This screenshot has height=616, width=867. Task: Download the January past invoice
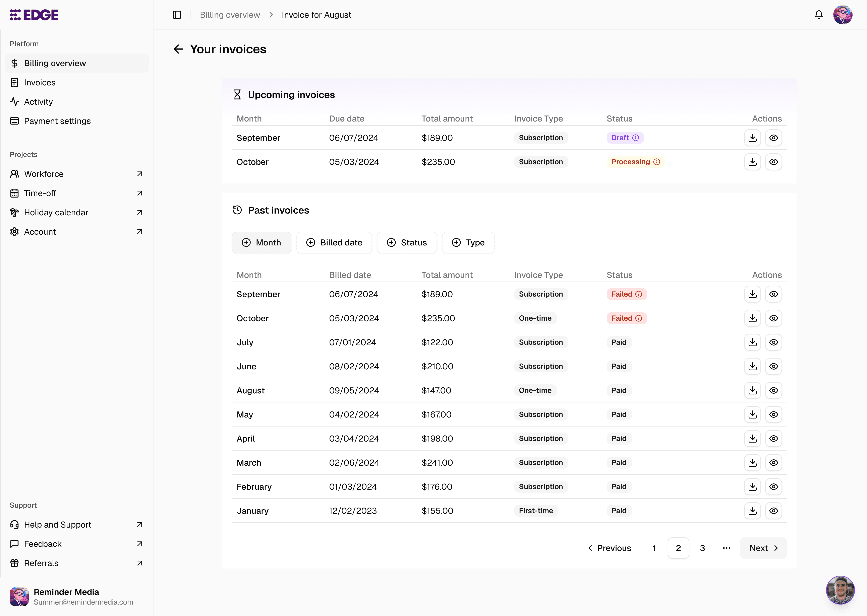(x=752, y=511)
